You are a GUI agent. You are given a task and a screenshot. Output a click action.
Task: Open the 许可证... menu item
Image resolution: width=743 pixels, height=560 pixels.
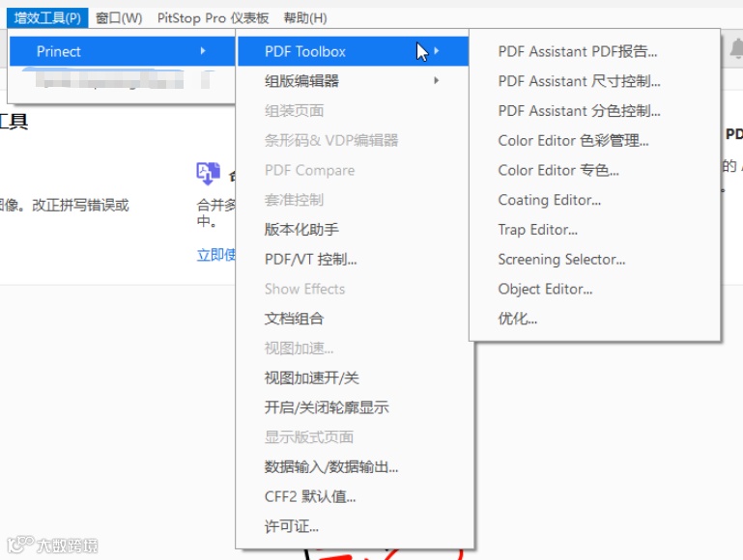click(x=353, y=526)
